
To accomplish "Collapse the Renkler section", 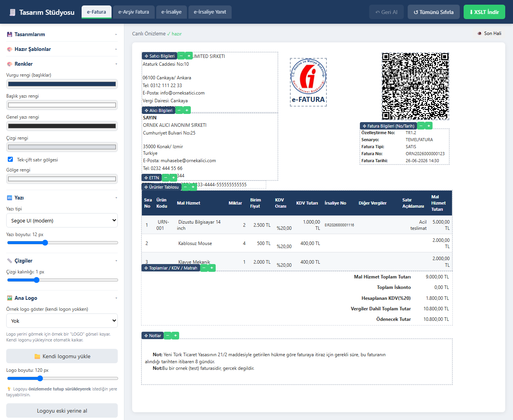I will click(62, 64).
